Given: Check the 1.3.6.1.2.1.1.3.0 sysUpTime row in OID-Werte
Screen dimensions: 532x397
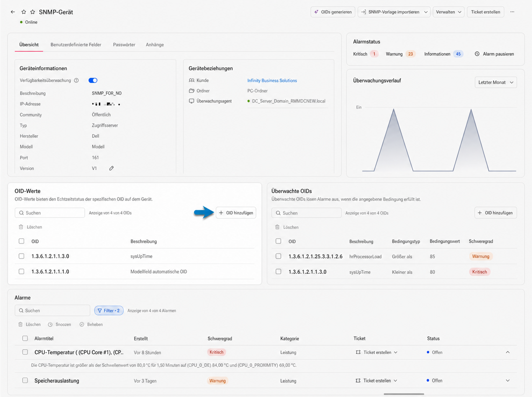Looking at the screenshot, I should (21, 256).
